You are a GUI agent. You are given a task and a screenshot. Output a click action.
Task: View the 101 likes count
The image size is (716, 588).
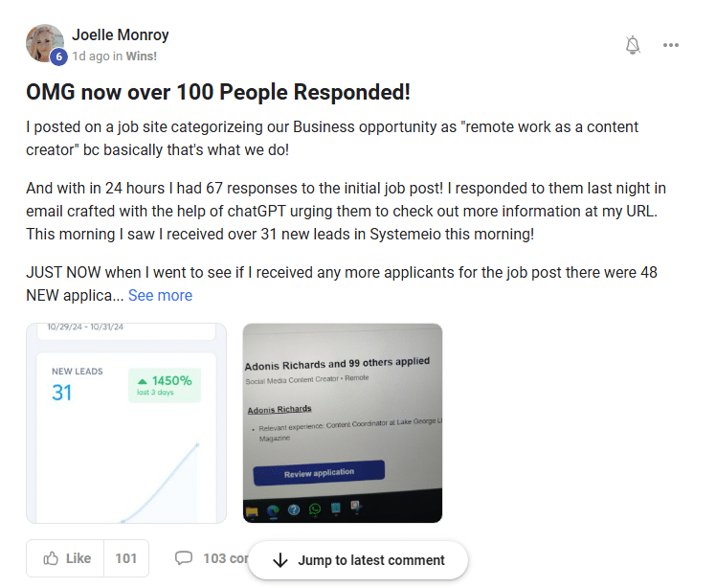pos(126,558)
